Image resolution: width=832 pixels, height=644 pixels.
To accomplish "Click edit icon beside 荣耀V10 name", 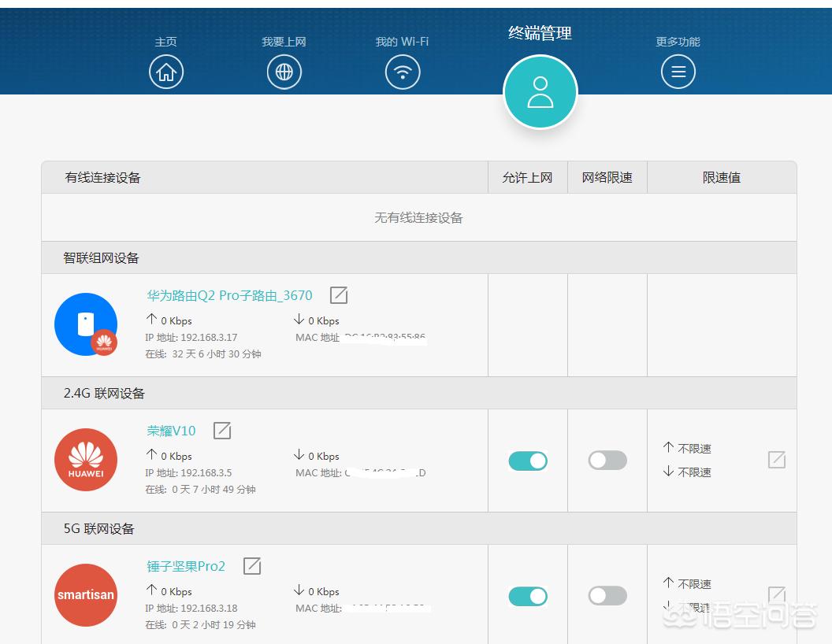I will coord(222,431).
